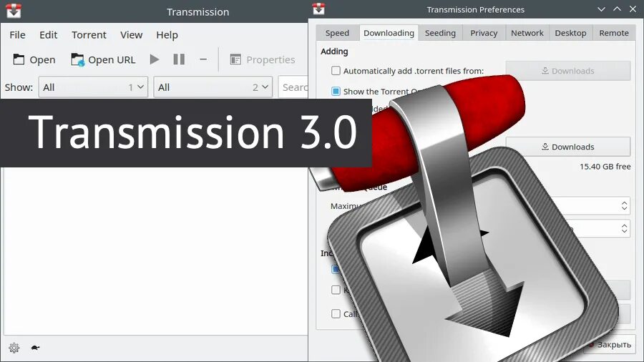Open the gear options in status bar
Image resolution: width=644 pixels, height=362 pixels.
point(14,348)
